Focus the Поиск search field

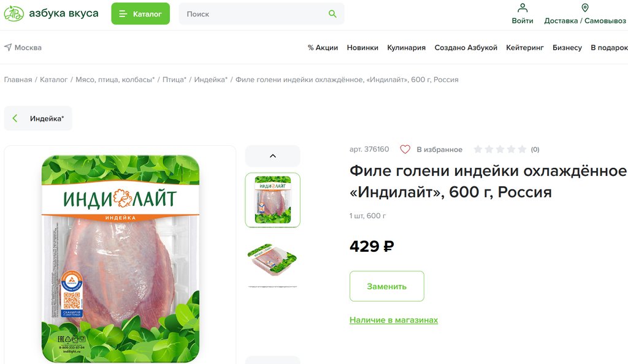pyautogui.click(x=256, y=13)
